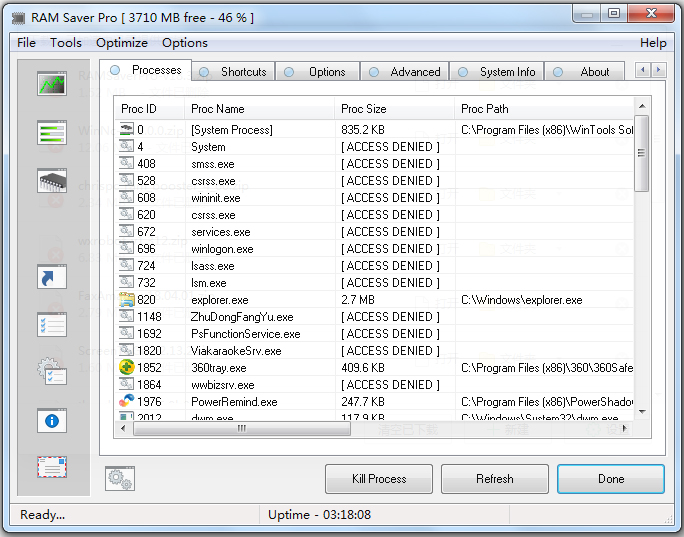The width and height of the screenshot is (684, 537).
Task: Click the vertical scrollbar up arrow
Action: click(x=642, y=106)
